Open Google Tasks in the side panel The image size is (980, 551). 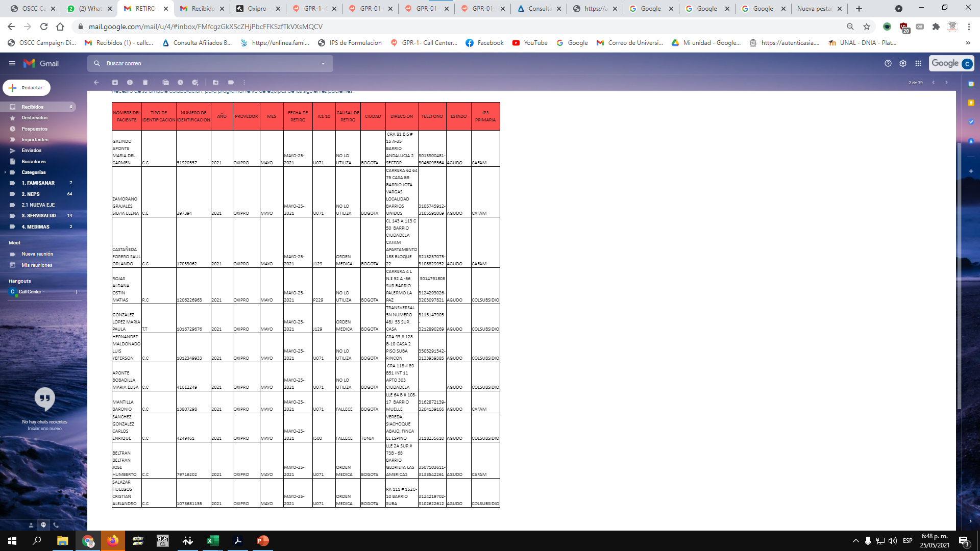pyautogui.click(x=971, y=122)
